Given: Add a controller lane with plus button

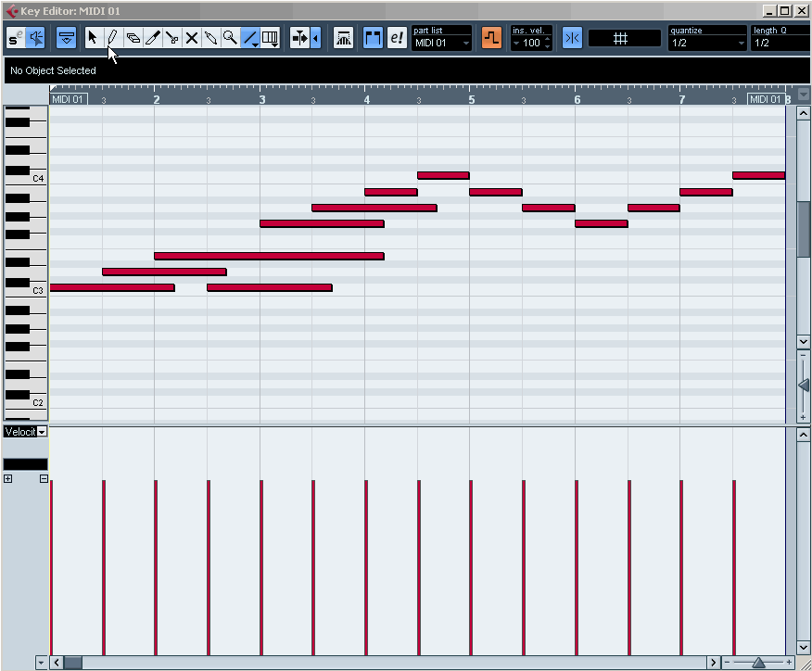Looking at the screenshot, I should tap(7, 479).
